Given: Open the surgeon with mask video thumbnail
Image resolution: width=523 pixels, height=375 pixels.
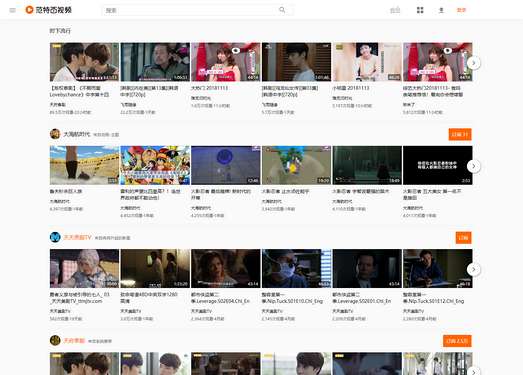Looking at the screenshot, I should coord(297,268).
